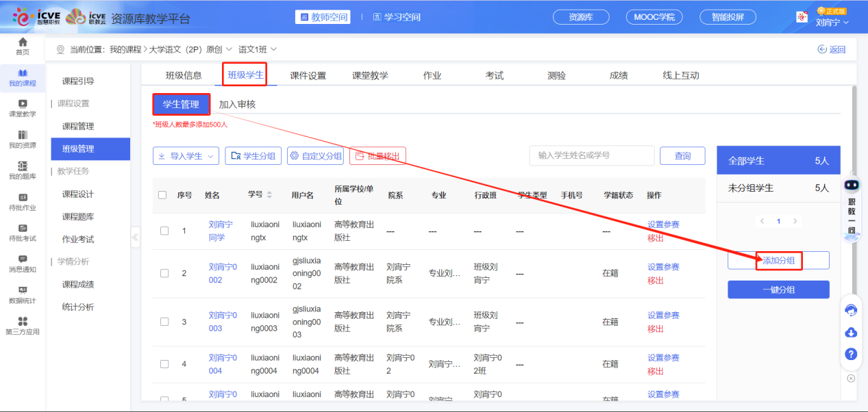The image size is (868, 412).
Task: Switch to the 课件设置 tab
Action: (x=308, y=75)
